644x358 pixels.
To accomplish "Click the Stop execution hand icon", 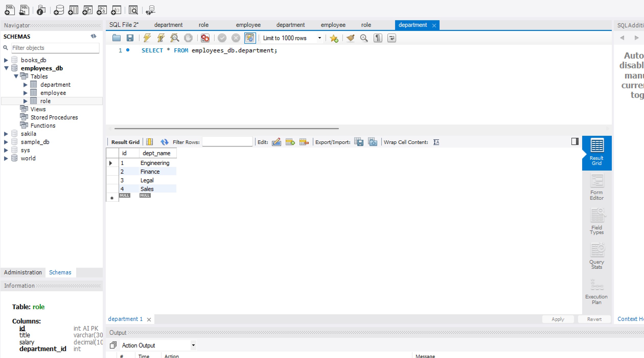I will (188, 38).
